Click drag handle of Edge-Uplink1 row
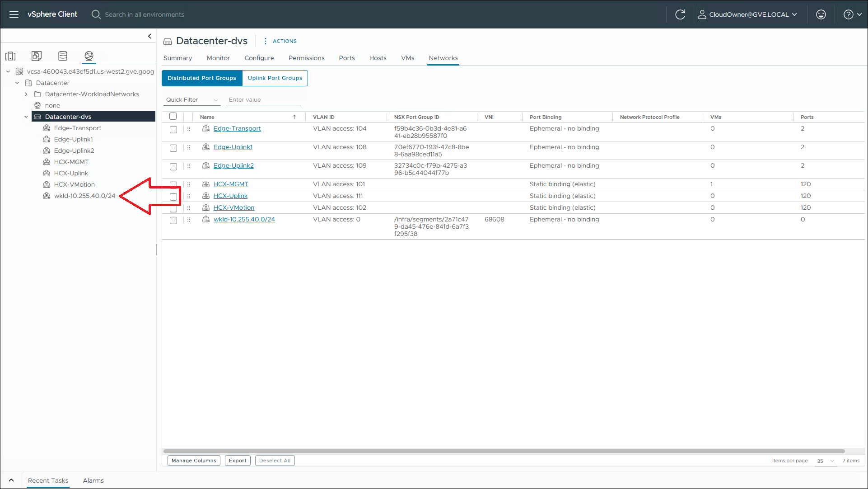The image size is (868, 489). click(189, 147)
